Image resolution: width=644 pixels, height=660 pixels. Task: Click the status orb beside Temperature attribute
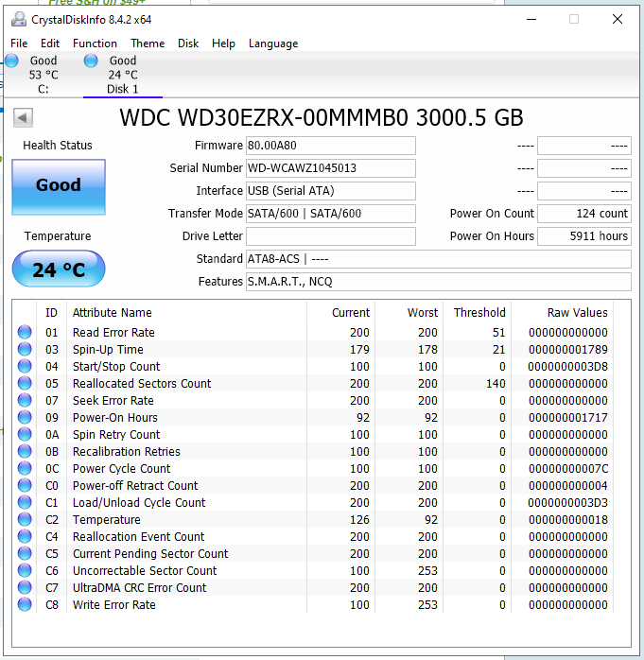tap(25, 520)
